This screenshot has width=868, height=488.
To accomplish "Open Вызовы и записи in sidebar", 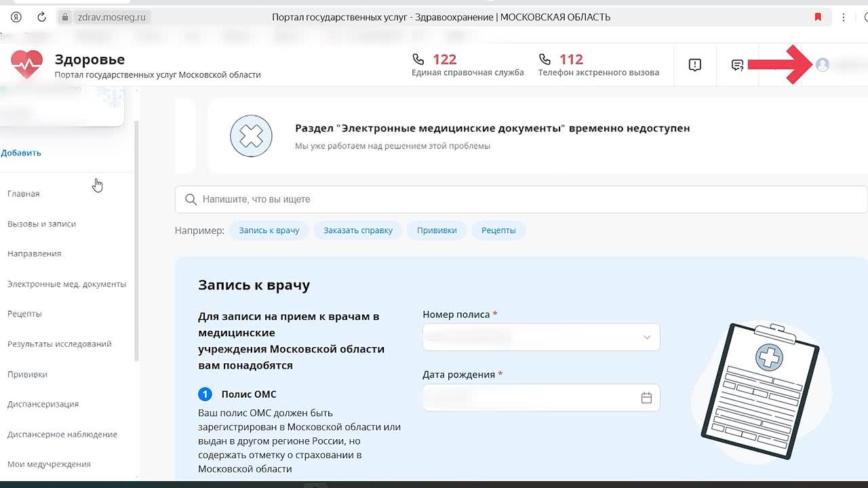I will pyautogui.click(x=41, y=224).
